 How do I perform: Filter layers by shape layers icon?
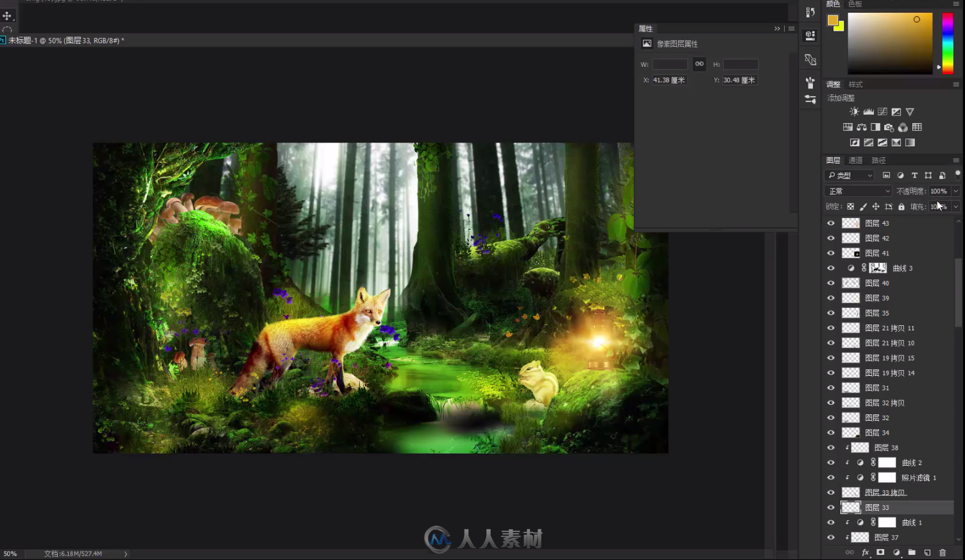pyautogui.click(x=928, y=175)
